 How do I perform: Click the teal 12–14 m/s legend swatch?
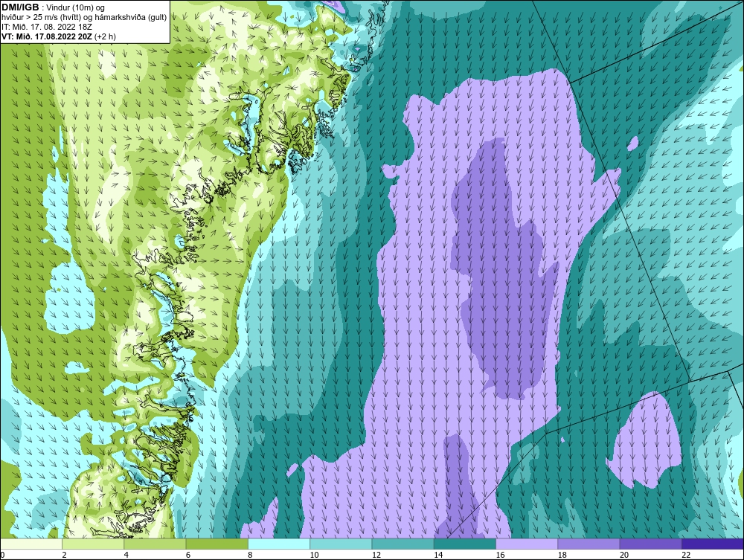(403, 544)
